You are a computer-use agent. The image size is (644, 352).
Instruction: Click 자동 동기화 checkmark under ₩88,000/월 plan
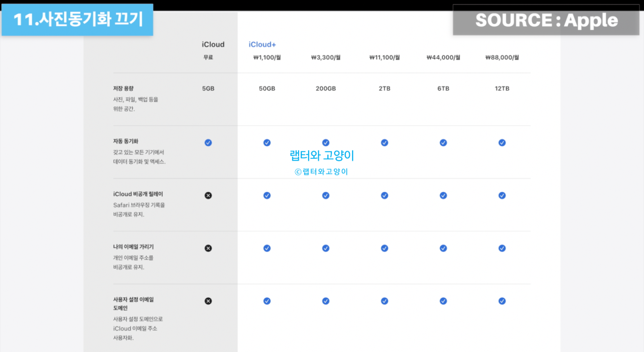(502, 143)
